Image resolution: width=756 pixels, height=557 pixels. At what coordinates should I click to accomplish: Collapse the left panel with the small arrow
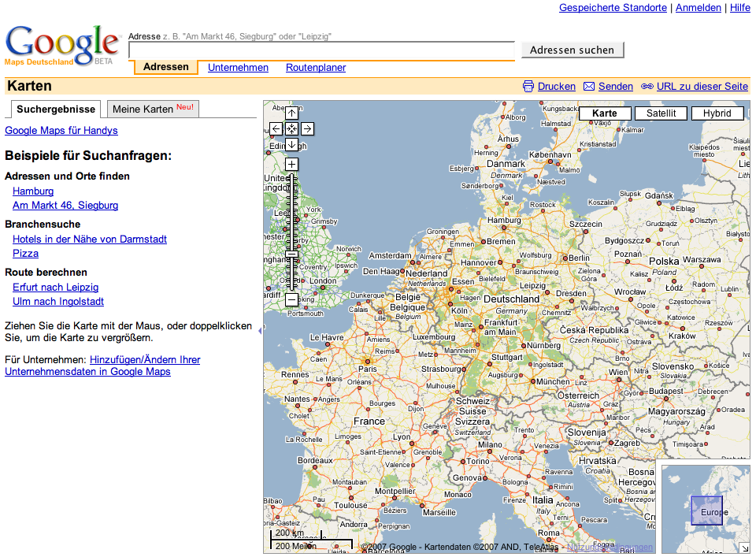[x=260, y=331]
